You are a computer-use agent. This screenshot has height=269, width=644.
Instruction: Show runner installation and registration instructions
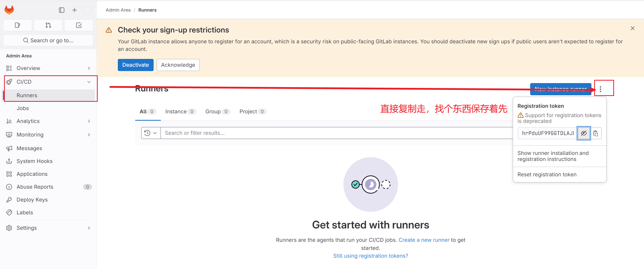coord(559,156)
